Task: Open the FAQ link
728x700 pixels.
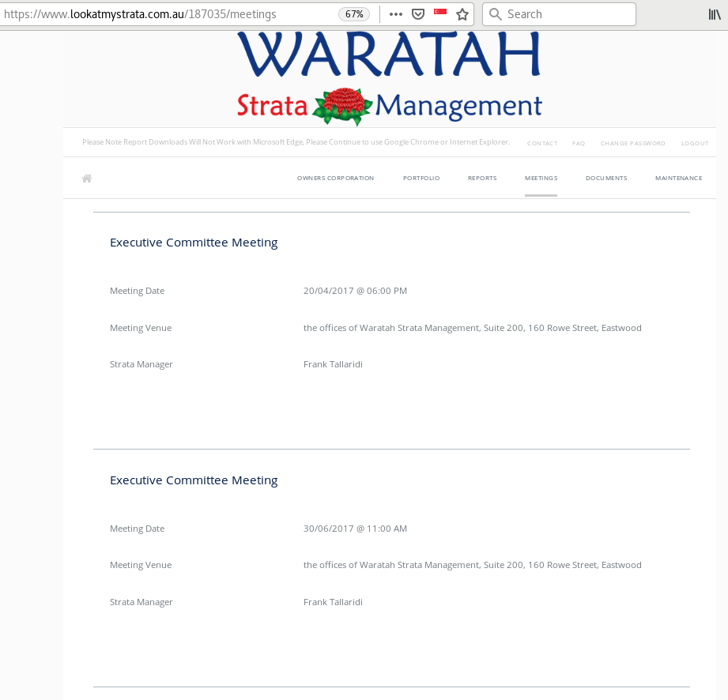Action: pos(579,144)
